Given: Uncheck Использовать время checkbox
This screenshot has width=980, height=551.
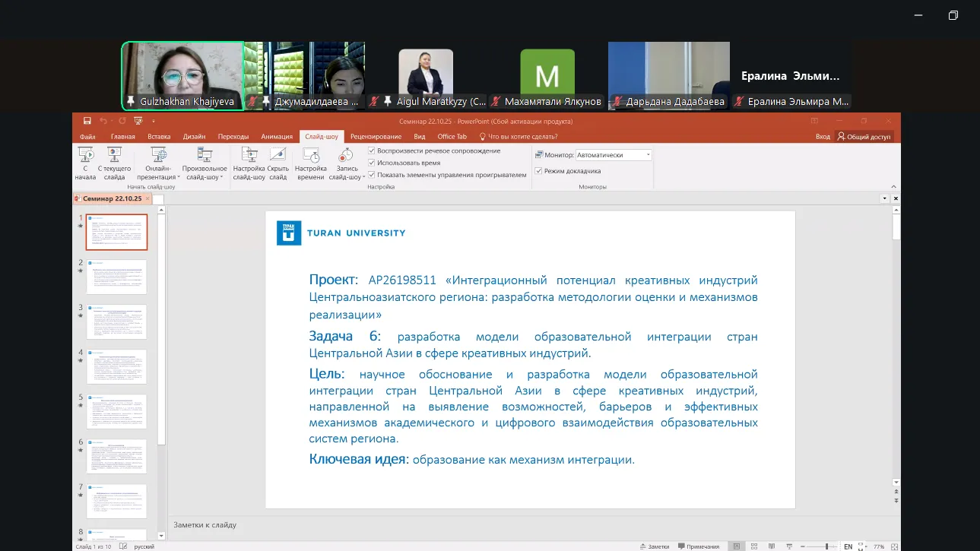Looking at the screenshot, I should point(372,163).
